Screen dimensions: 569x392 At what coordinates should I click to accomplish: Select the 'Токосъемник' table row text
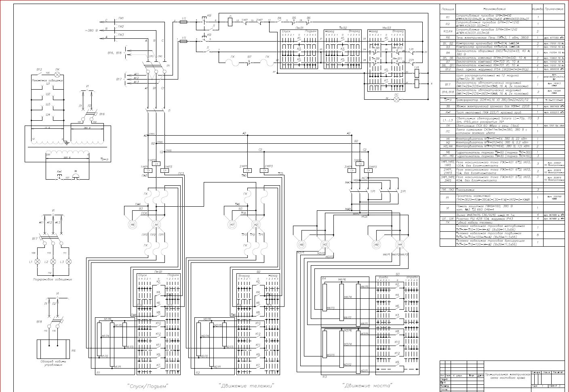[x=466, y=190]
